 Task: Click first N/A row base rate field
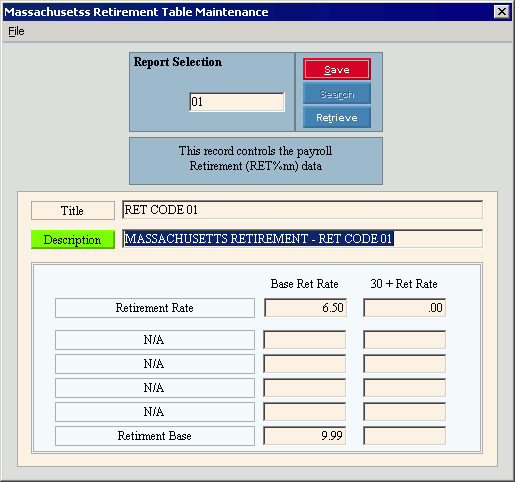click(305, 340)
